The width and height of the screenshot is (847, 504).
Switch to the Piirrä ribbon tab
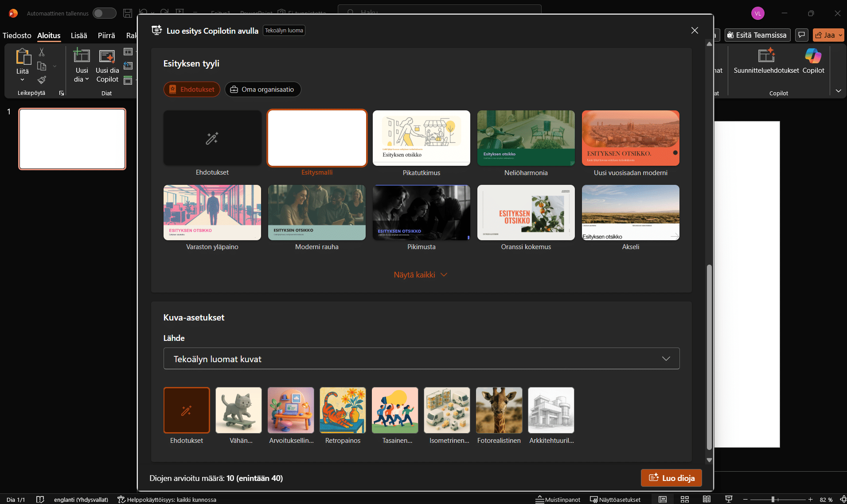pos(106,35)
